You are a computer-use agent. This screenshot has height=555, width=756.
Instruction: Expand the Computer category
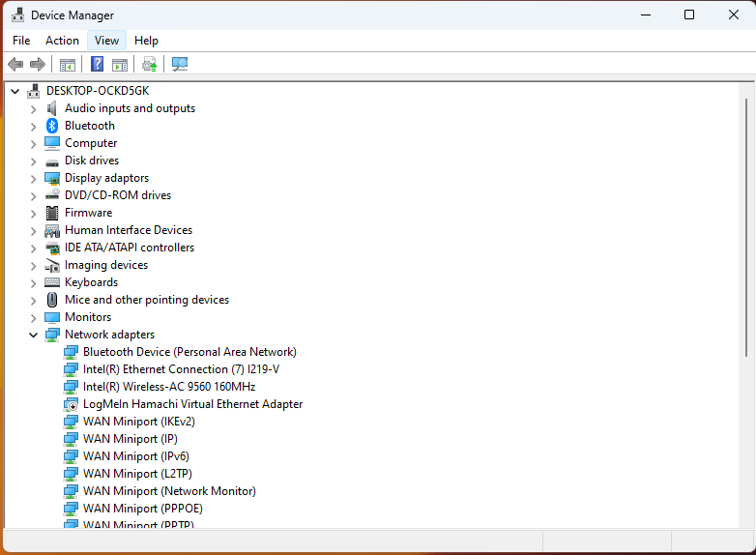coord(33,144)
